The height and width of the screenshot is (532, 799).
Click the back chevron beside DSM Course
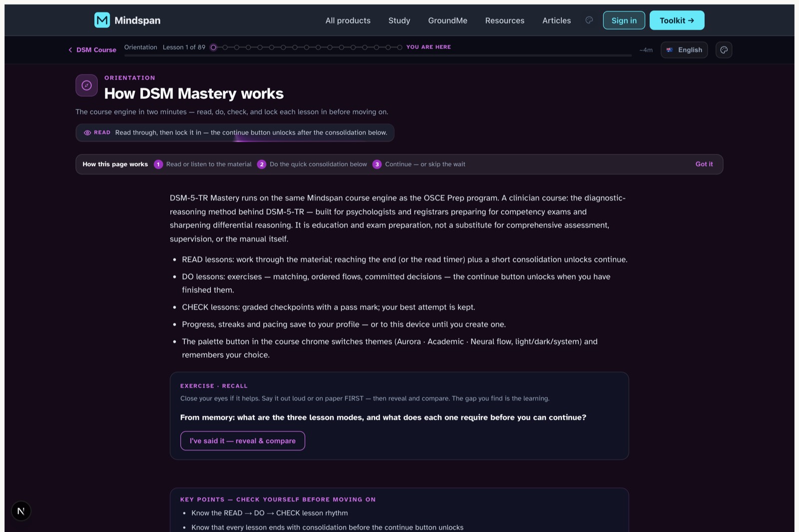(70, 50)
